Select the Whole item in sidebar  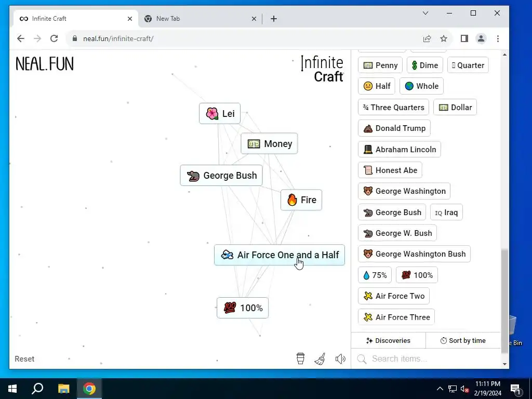[421, 86]
